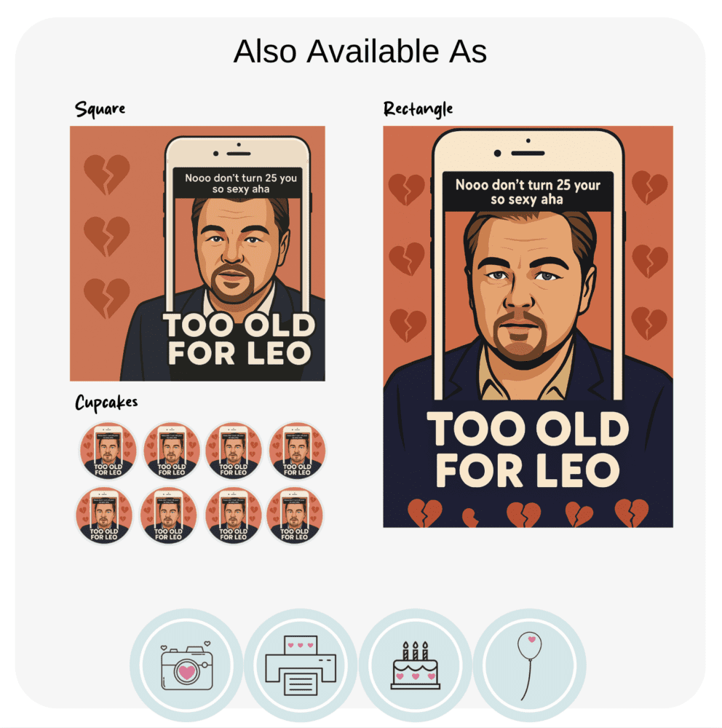Open the Square topper design image
The height and width of the screenshot is (728, 722).
197,253
